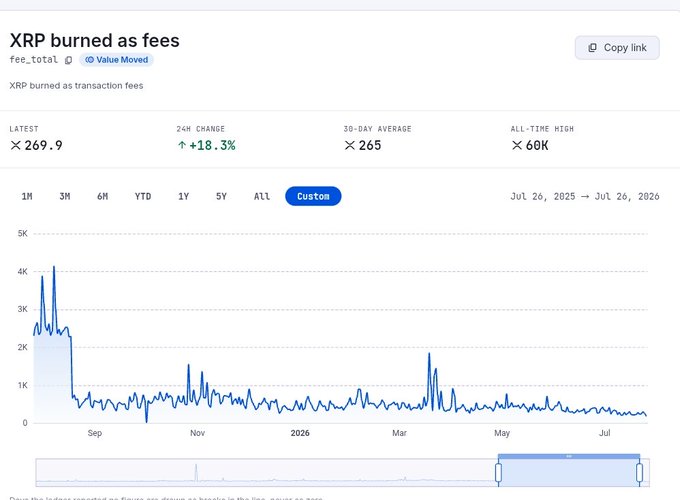Screen dimensions: 680x500
Task: Click the 4K y-axis label
Action: tap(23, 271)
